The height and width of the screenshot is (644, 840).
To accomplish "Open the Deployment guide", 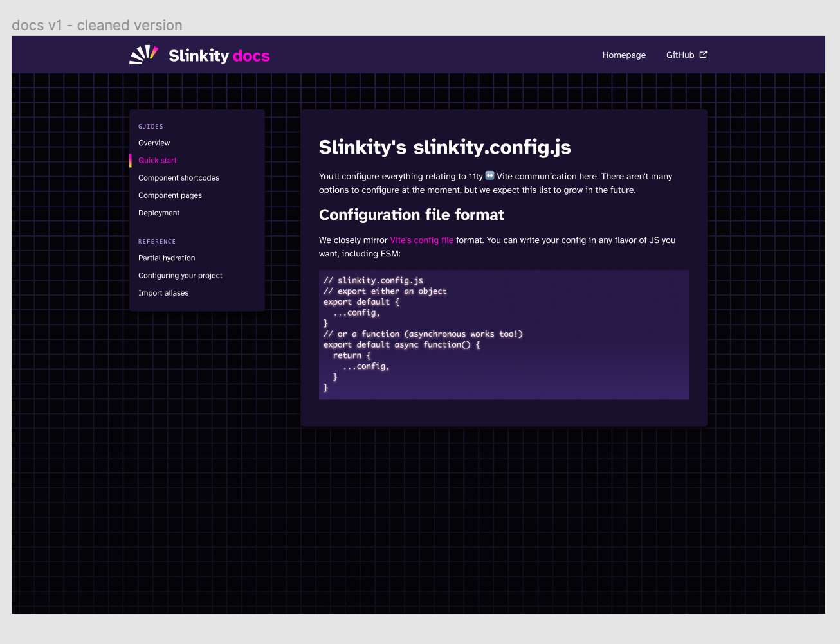I will [x=159, y=213].
